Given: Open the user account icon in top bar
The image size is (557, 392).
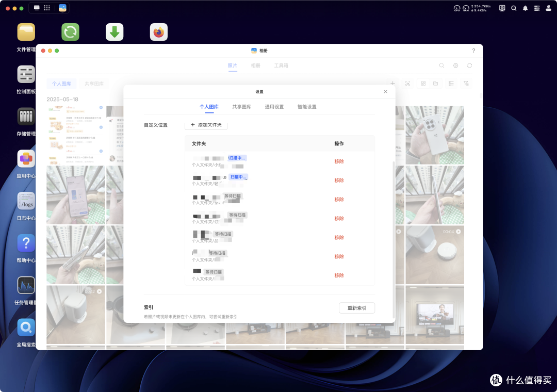Looking at the screenshot, I should [x=548, y=8].
